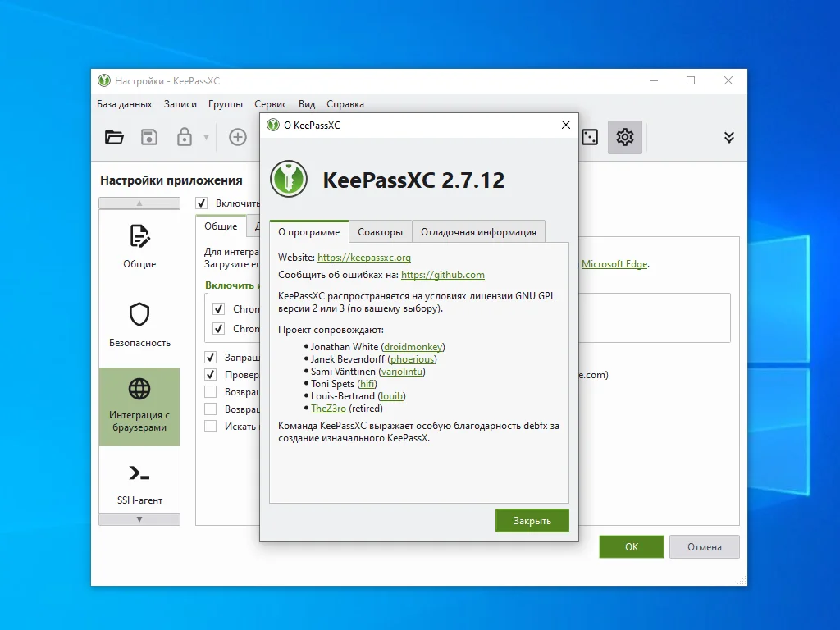
Task: Toggle the first Chrom browser checkbox
Action: click(x=218, y=309)
